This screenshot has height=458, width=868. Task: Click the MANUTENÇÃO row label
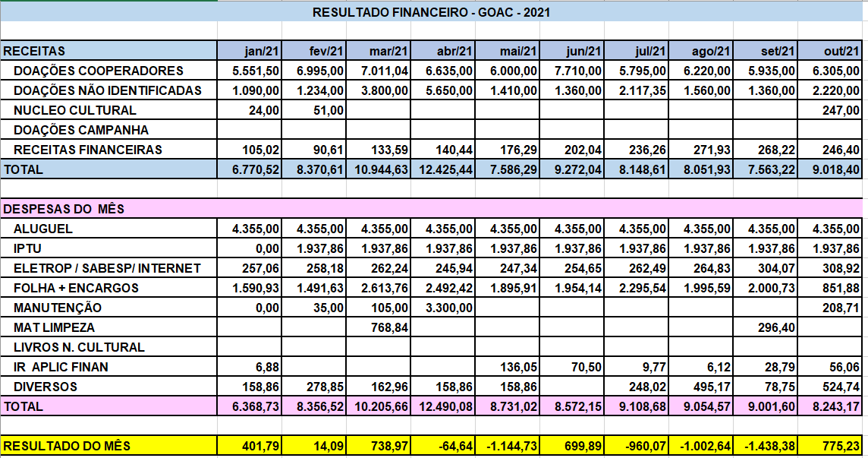(108, 308)
